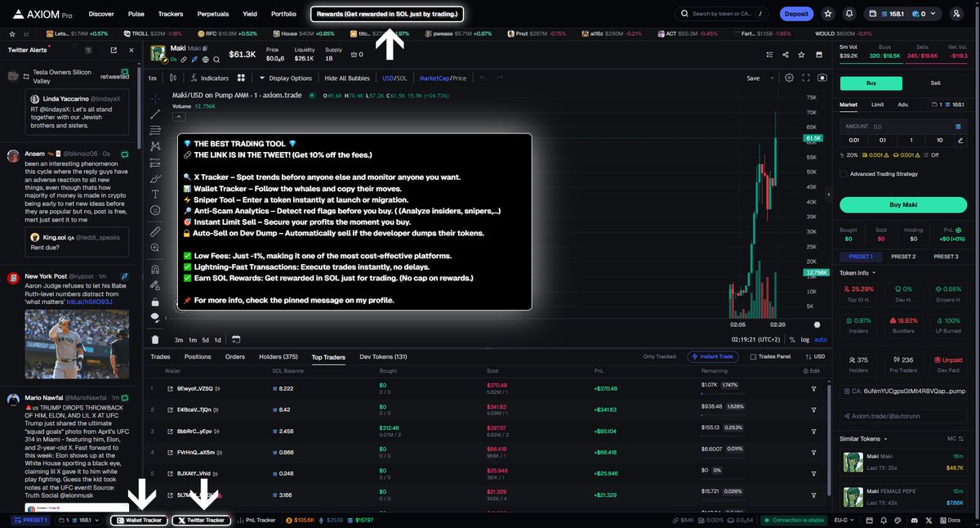The width and height of the screenshot is (980, 528).
Task: Open the watchlist star in top navigation
Action: click(x=829, y=14)
